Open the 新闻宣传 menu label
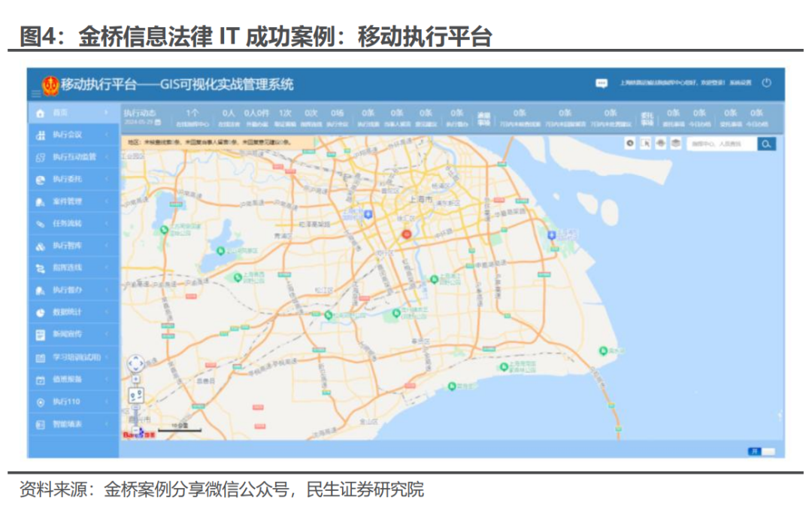Image resolution: width=812 pixels, height=509 pixels. pyautogui.click(x=68, y=335)
